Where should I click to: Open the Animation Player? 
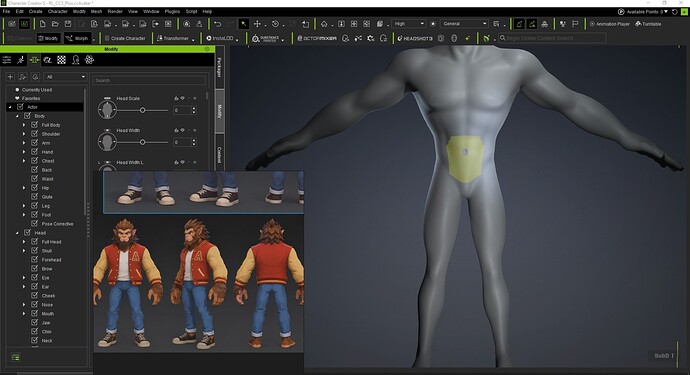[x=609, y=24]
